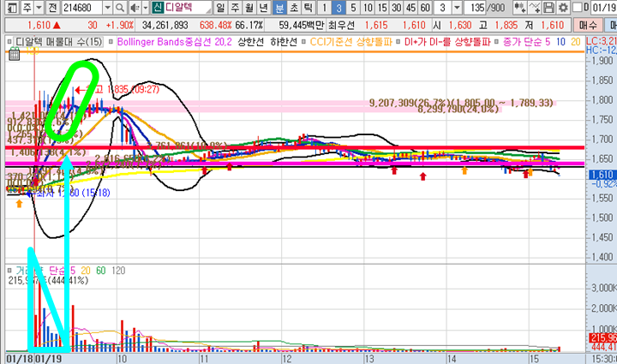Click the 최우선 best quote label
This screenshot has width=617, height=364.
342,25
